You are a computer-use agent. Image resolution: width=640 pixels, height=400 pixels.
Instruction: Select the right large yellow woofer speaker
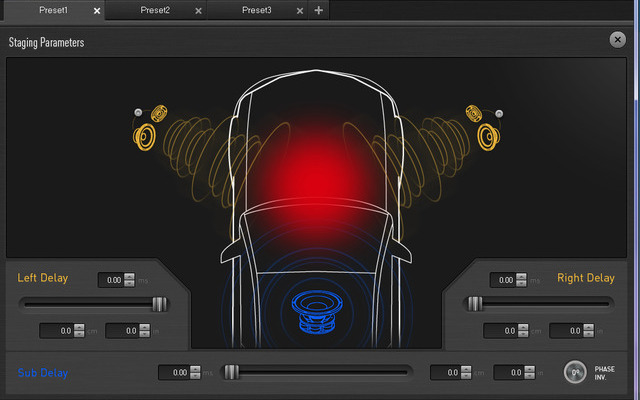point(489,137)
